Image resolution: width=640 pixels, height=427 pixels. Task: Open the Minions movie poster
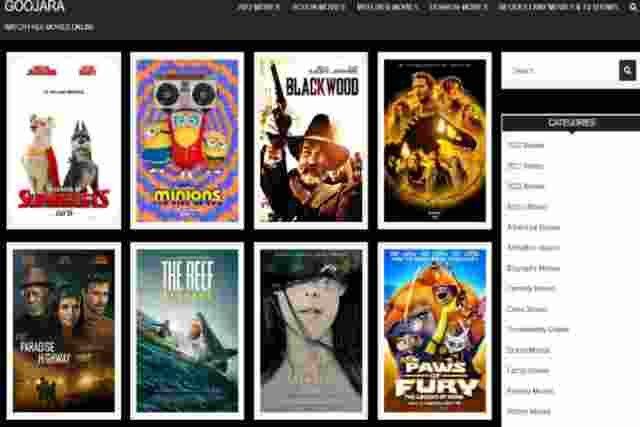pos(187,140)
